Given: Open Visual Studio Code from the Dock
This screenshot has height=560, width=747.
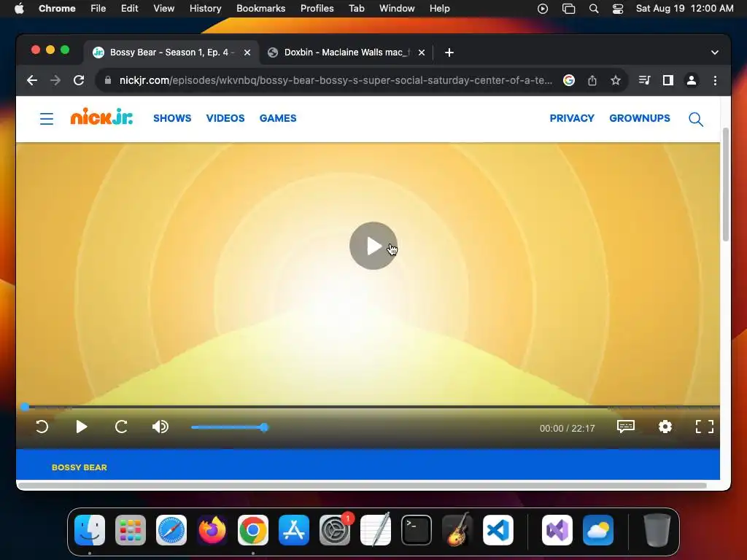Looking at the screenshot, I should tap(498, 530).
